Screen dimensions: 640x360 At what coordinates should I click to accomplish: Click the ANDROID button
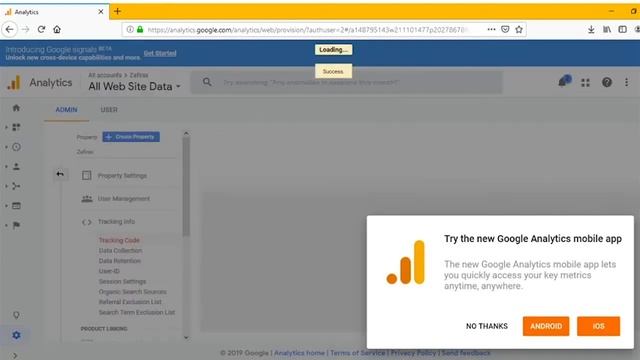click(x=546, y=326)
